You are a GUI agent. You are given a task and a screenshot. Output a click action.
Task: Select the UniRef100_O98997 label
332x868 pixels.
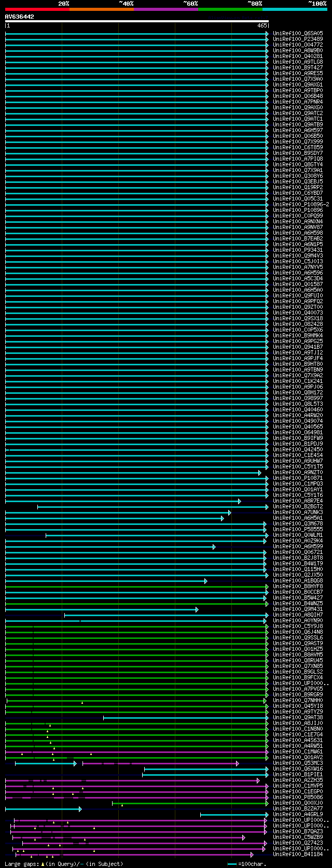298,398
